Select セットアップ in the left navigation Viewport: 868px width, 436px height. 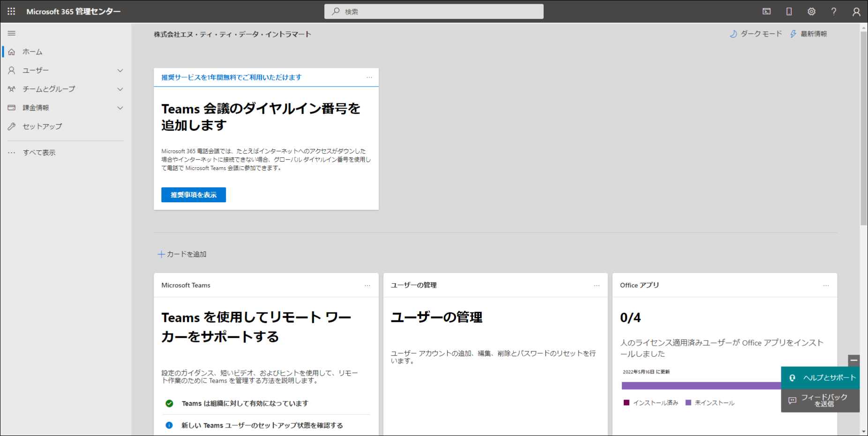click(x=42, y=126)
